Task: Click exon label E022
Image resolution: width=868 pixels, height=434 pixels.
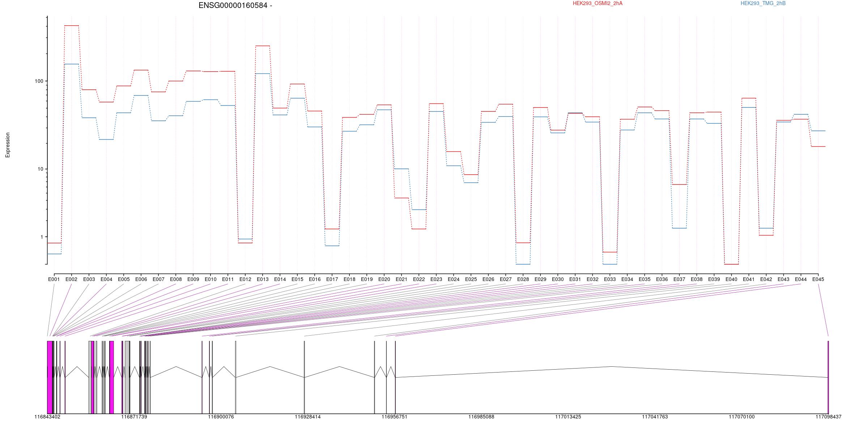Action: [x=419, y=279]
